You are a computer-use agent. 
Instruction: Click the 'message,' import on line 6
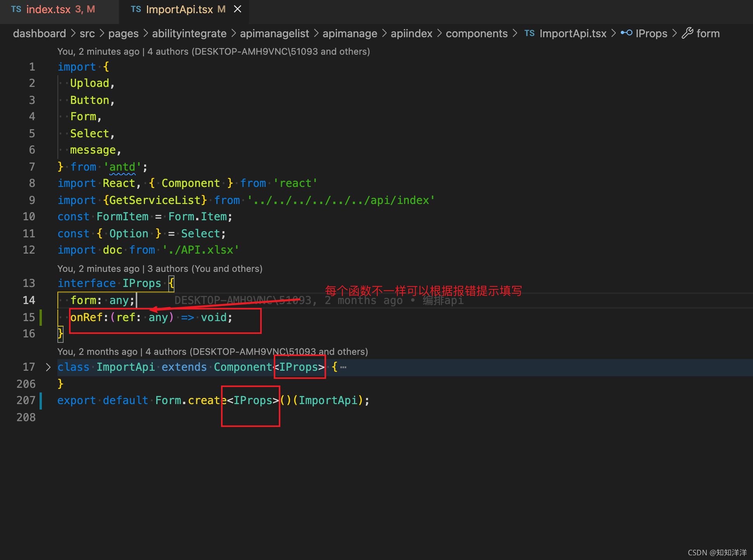(x=96, y=150)
